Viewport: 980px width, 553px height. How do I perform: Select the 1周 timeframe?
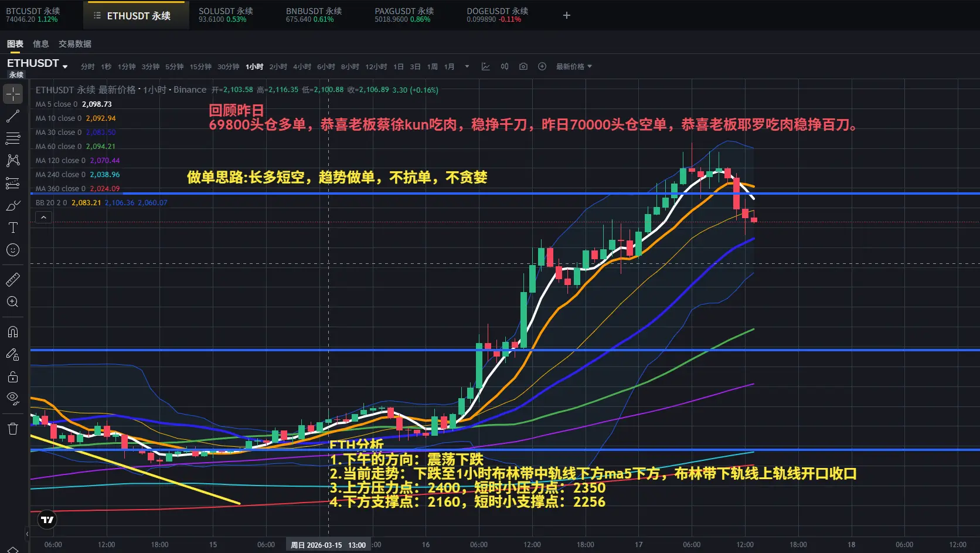click(433, 66)
